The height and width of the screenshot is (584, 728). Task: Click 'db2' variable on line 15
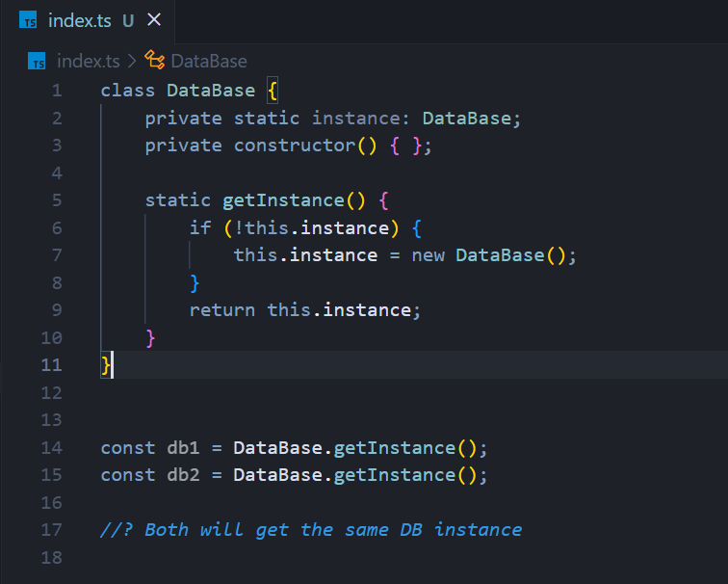pyautogui.click(x=183, y=475)
